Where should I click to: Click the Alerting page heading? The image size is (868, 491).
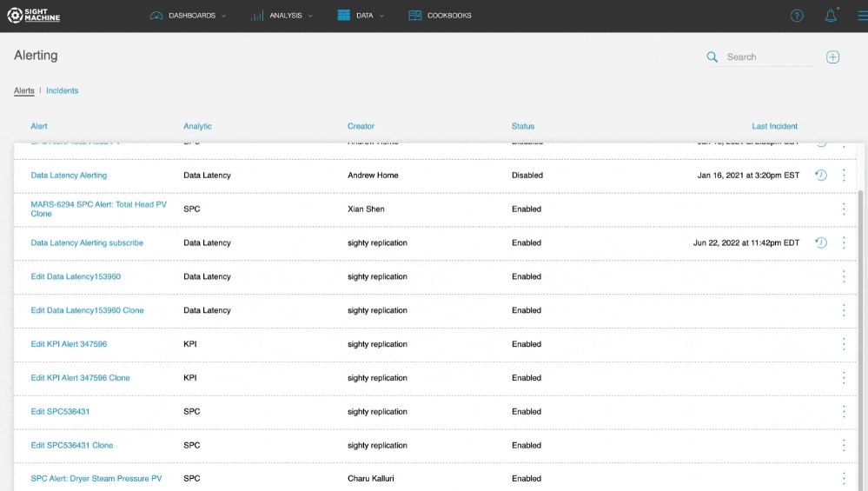(x=36, y=56)
